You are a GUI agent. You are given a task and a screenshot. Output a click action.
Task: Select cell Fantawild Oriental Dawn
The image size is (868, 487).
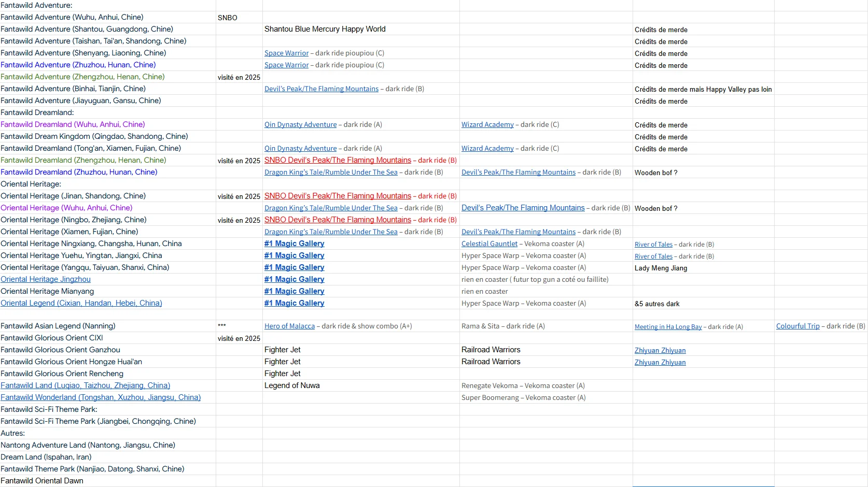click(x=108, y=481)
